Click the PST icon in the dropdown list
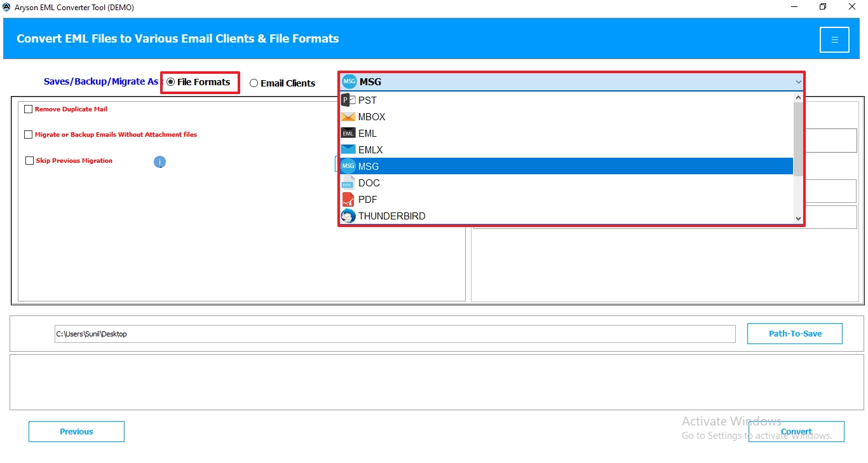The height and width of the screenshot is (463, 868). coord(348,100)
